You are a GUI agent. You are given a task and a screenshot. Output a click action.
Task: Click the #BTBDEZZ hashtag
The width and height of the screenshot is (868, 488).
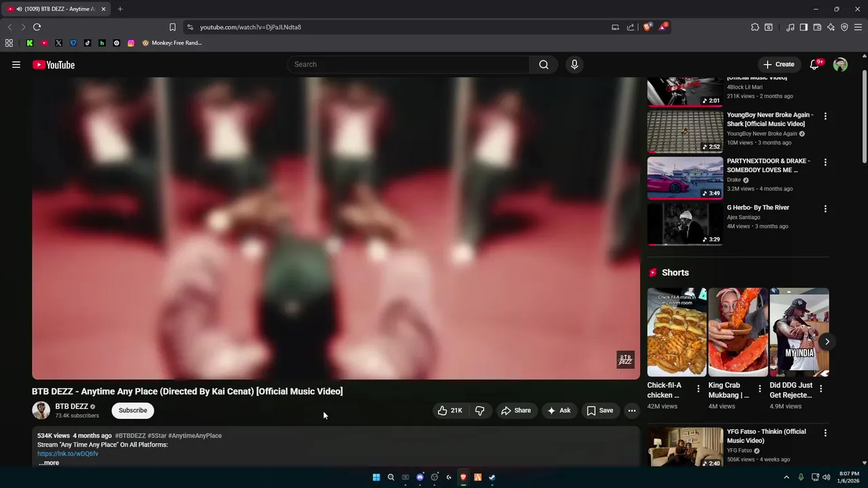tap(130, 436)
